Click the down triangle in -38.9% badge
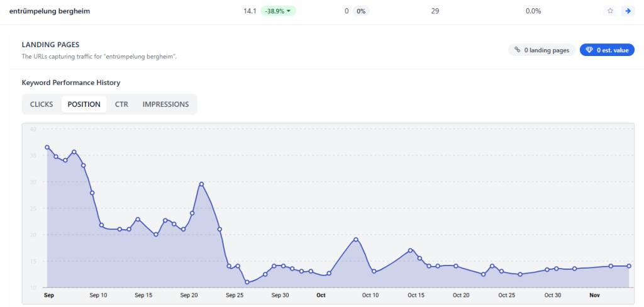The width and height of the screenshot is (644, 307). pos(289,11)
